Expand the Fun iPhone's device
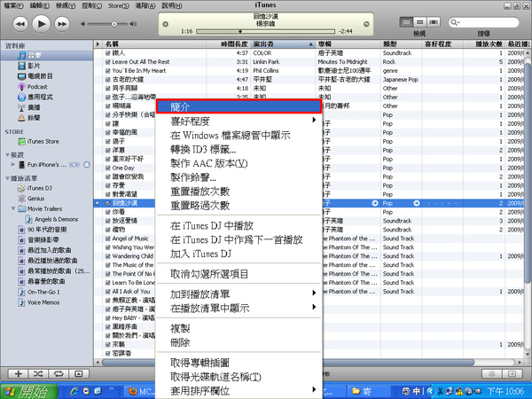Image resolution: width=532 pixels, height=399 pixels. click(13, 165)
